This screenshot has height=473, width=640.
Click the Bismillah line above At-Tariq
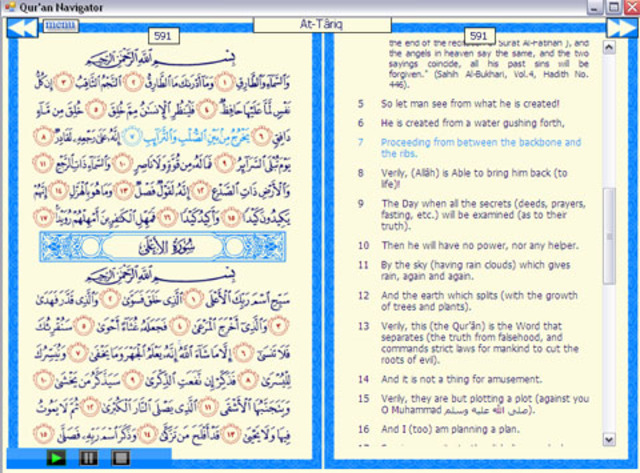(x=160, y=59)
